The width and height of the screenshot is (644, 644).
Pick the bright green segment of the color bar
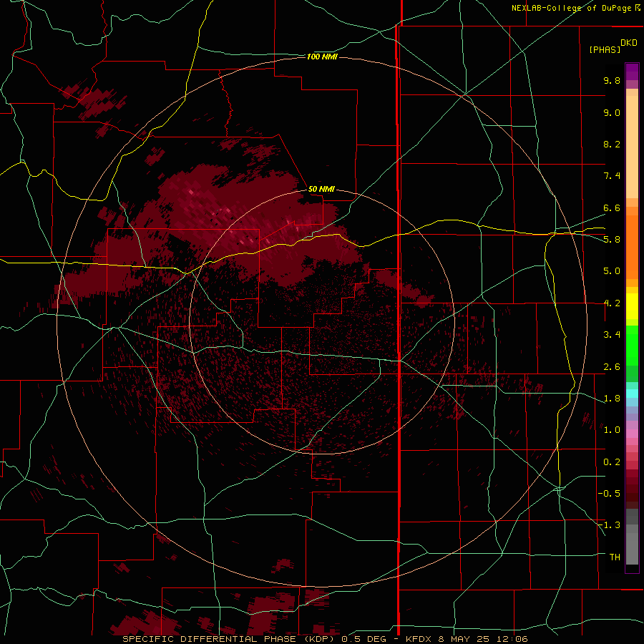pyautogui.click(x=632, y=345)
